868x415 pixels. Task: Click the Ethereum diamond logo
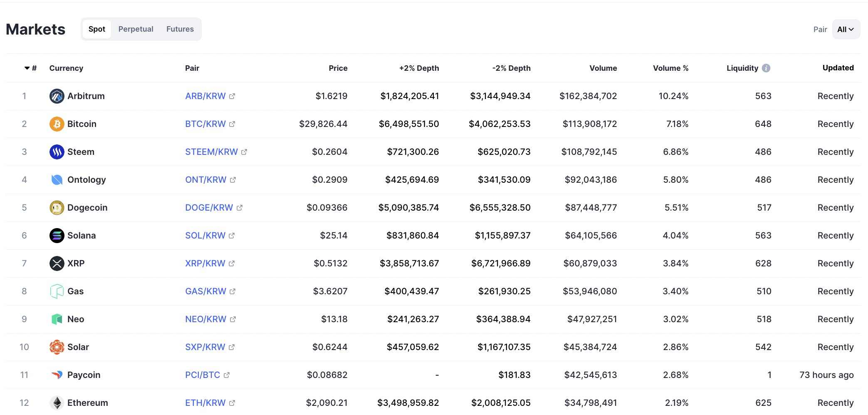pos(57,403)
